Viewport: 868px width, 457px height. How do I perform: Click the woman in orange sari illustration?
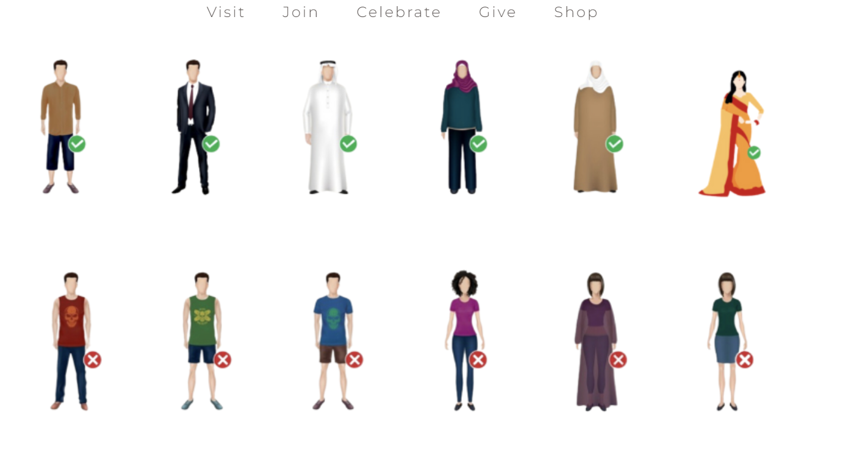733,133
